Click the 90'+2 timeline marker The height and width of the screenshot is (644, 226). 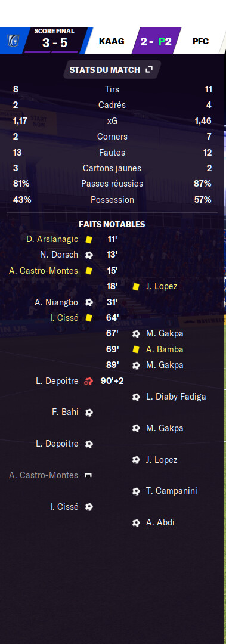click(112, 381)
